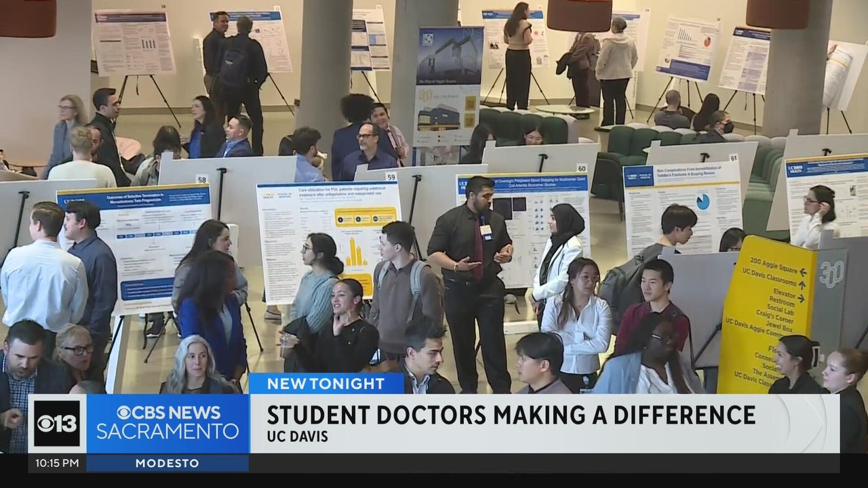Click the 10:15 PM time display
Image resolution: width=868 pixels, height=488 pixels.
click(57, 464)
